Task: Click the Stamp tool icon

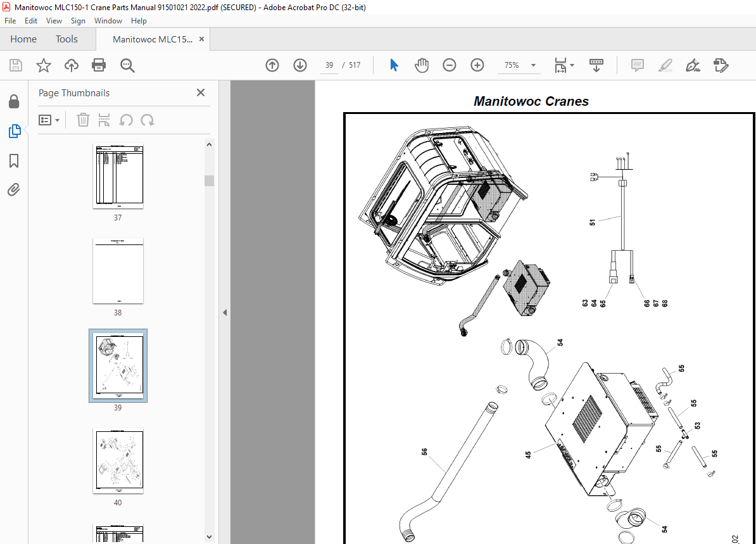Action: tap(721, 65)
